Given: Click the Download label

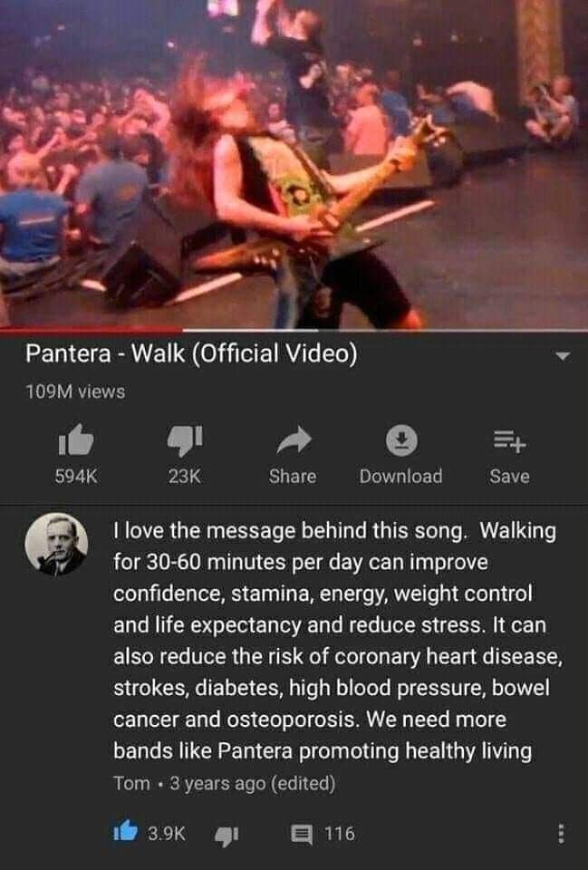Looking at the screenshot, I should tap(400, 476).
